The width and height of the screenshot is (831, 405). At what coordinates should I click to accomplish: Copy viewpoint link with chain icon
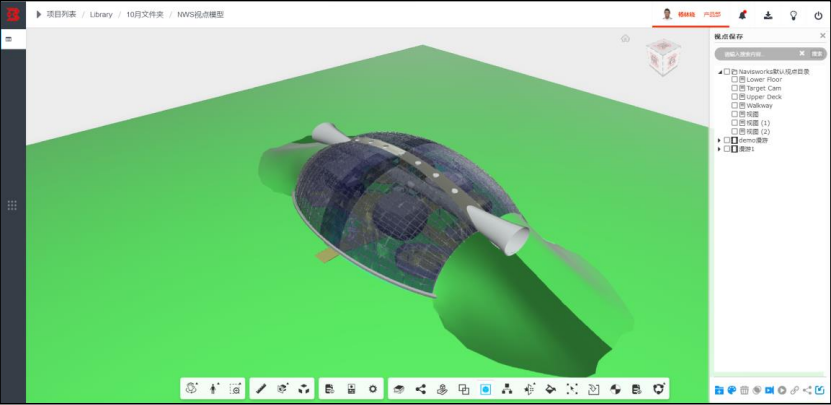794,390
